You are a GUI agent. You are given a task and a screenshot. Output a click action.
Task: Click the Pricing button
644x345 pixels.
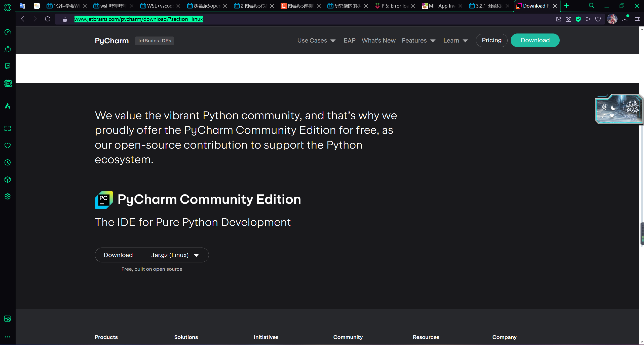tap(491, 40)
